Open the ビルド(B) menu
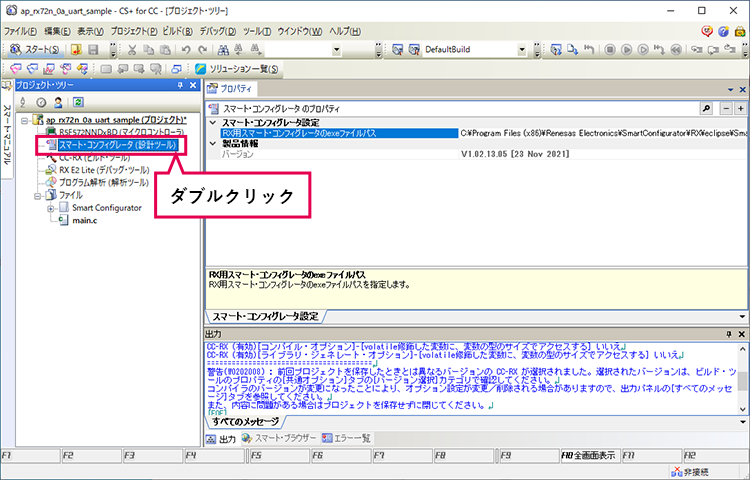Screen dimensions: 750x480 [x=177, y=31]
